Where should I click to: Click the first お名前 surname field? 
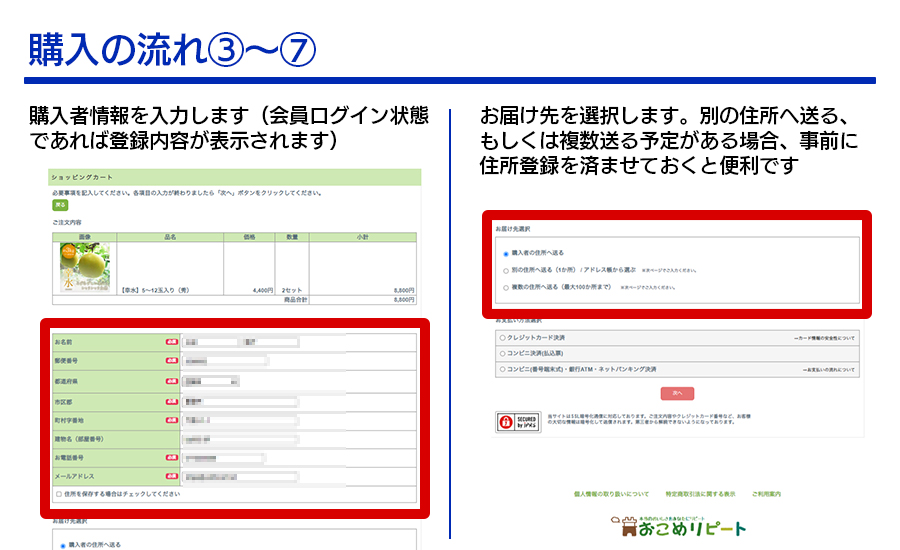(x=210, y=342)
